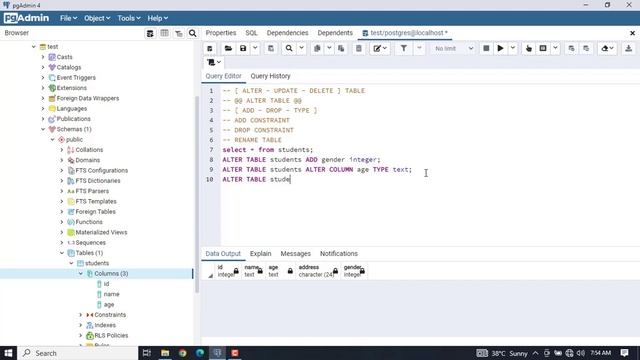Screen dimensions: 640x360
Task: Open the Clear eraser dropdown
Action: [607, 48]
